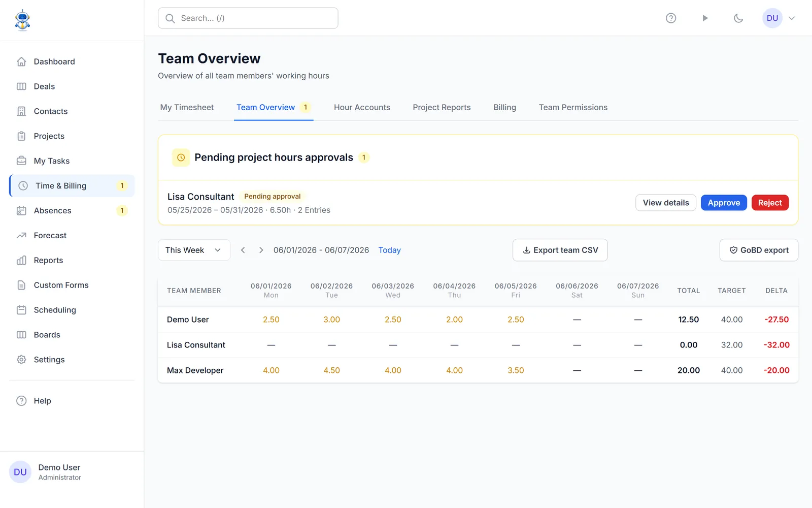Click the Demo User avatar at sidebar bottom
Screen dimensions: 812x508
pos(20,472)
